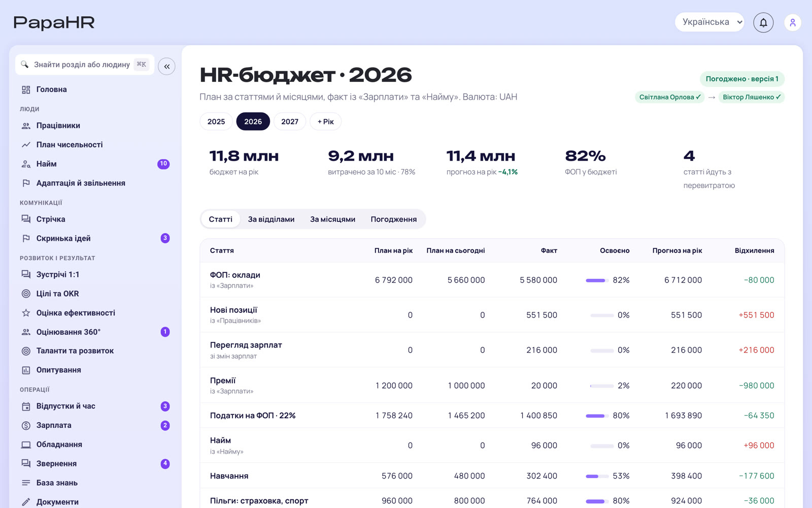Click the Премії row title
Viewport: 812px width, 508px height.
pos(223,380)
